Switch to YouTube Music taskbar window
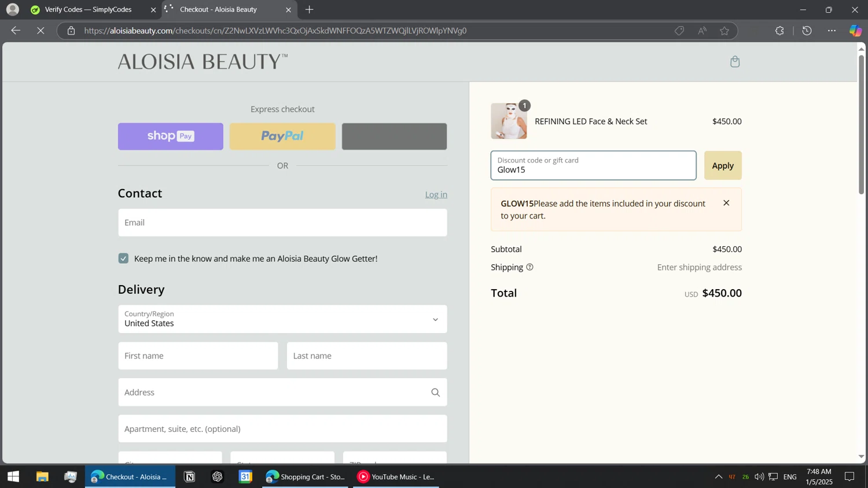This screenshot has width=868, height=488. (x=396, y=477)
